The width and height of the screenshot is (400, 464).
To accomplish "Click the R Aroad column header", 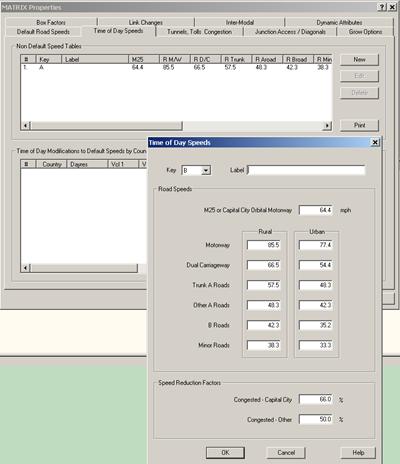I will (x=267, y=59).
